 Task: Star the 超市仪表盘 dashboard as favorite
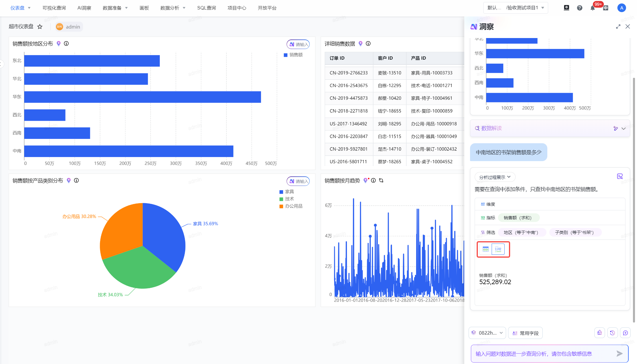(x=40, y=27)
